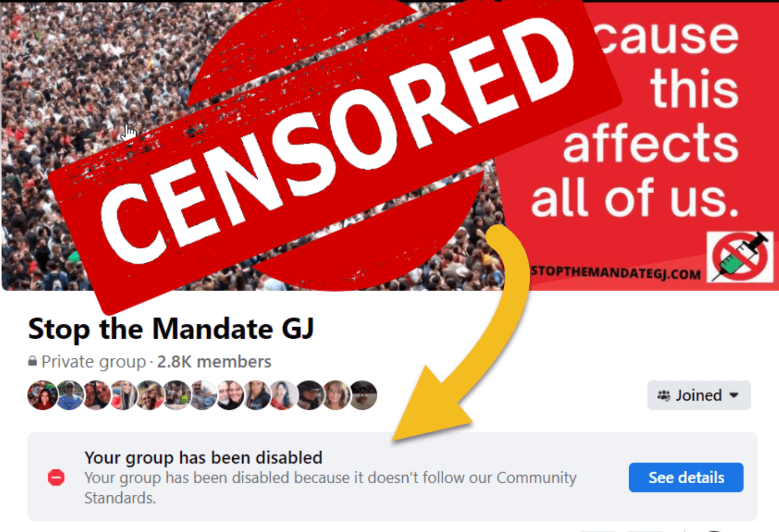The image size is (779, 532).
Task: Click the See details button
Action: [686, 477]
